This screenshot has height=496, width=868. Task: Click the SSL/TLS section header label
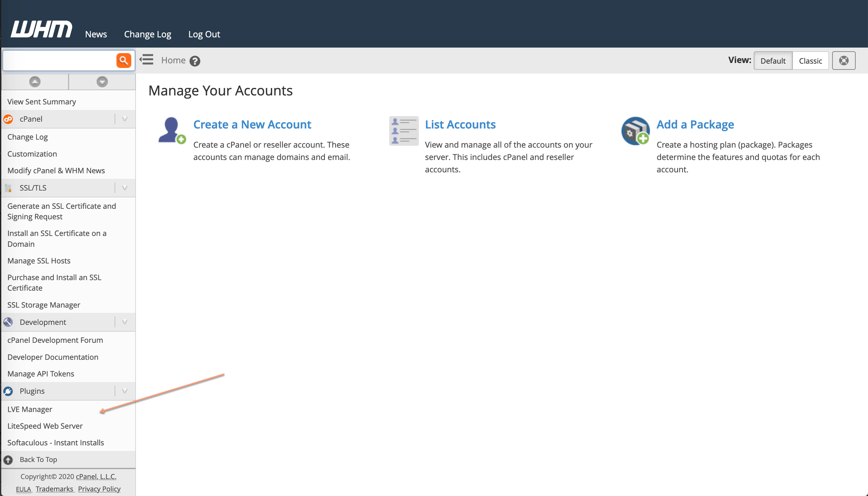coord(33,188)
